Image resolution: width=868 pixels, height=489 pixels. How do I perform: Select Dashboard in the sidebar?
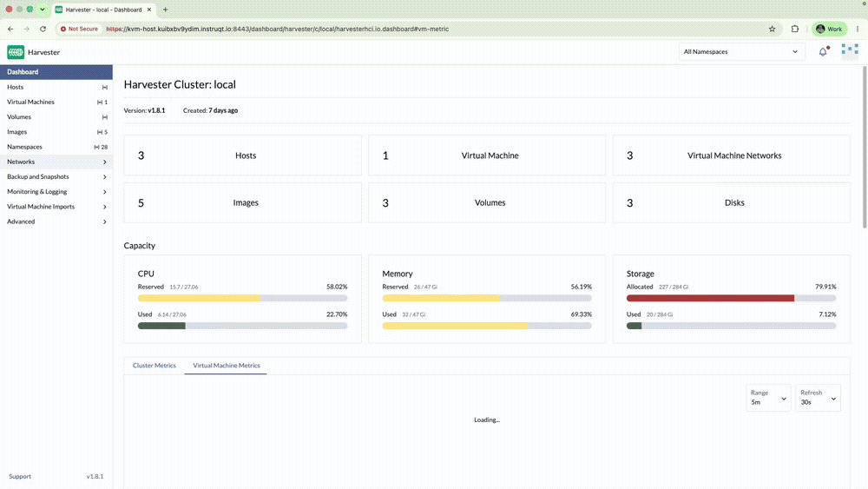(56, 72)
